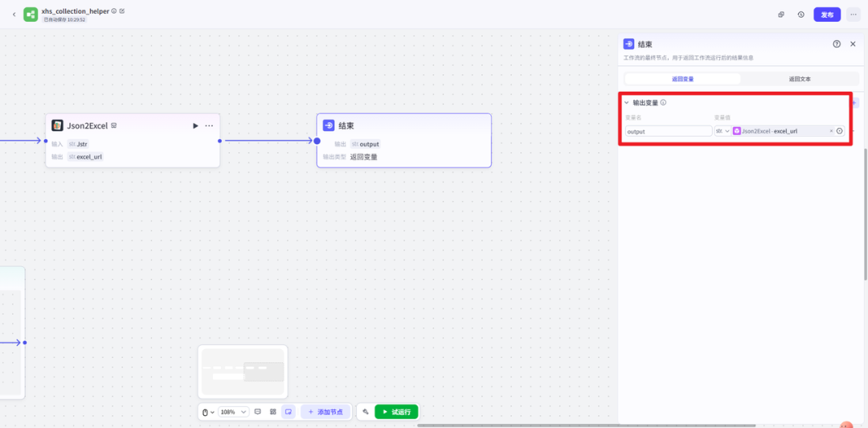The image size is (868, 428).
Task: Open the comment icon in bottom toolbar
Action: point(258,411)
